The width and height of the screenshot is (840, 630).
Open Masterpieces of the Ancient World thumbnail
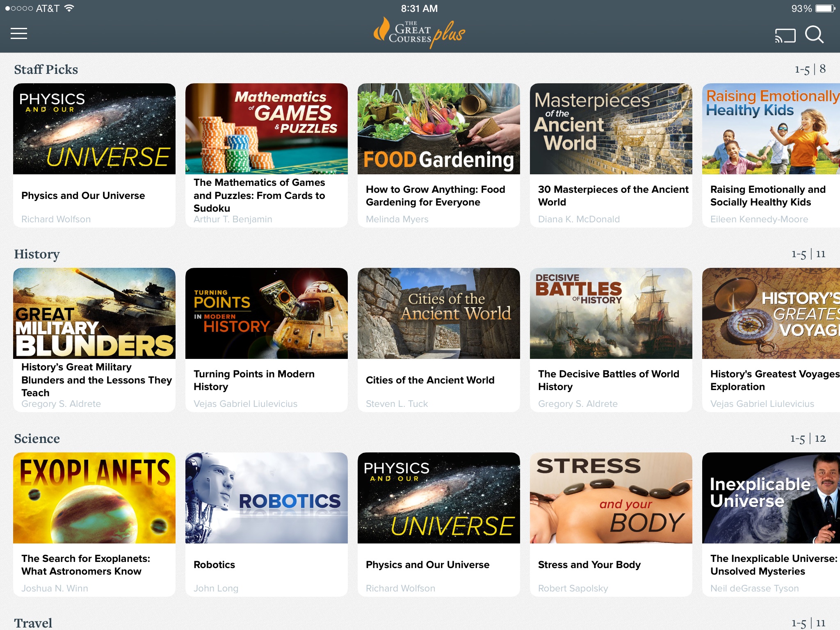(611, 129)
